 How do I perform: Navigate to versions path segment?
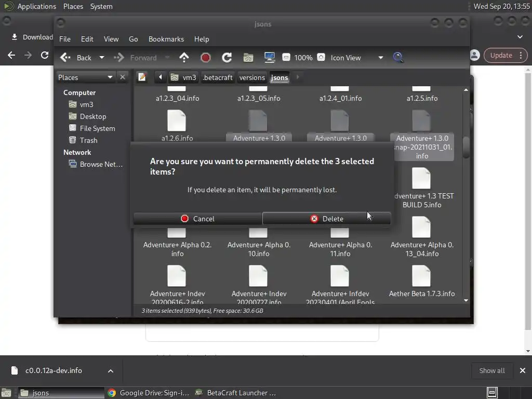tap(252, 77)
